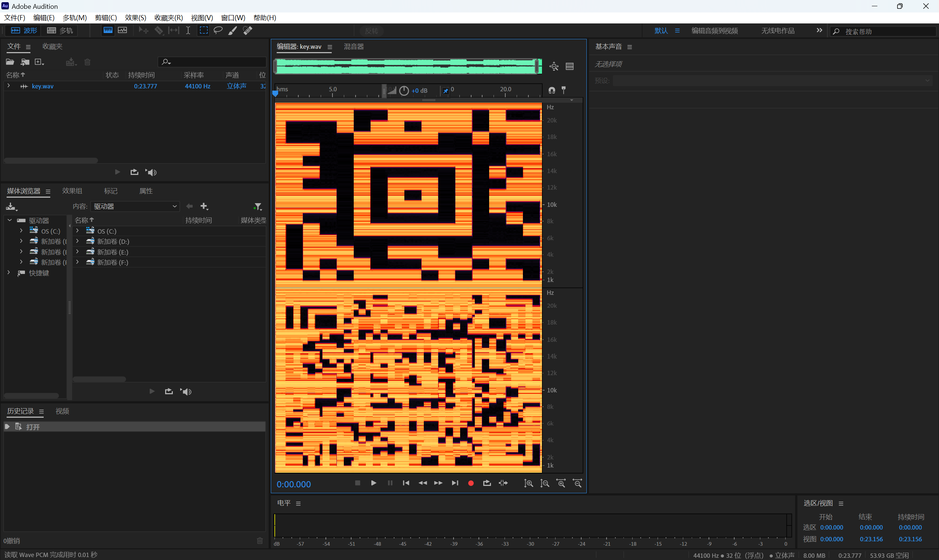Image resolution: width=939 pixels, height=560 pixels.
Task: Start playback with the Play button
Action: coord(374,483)
